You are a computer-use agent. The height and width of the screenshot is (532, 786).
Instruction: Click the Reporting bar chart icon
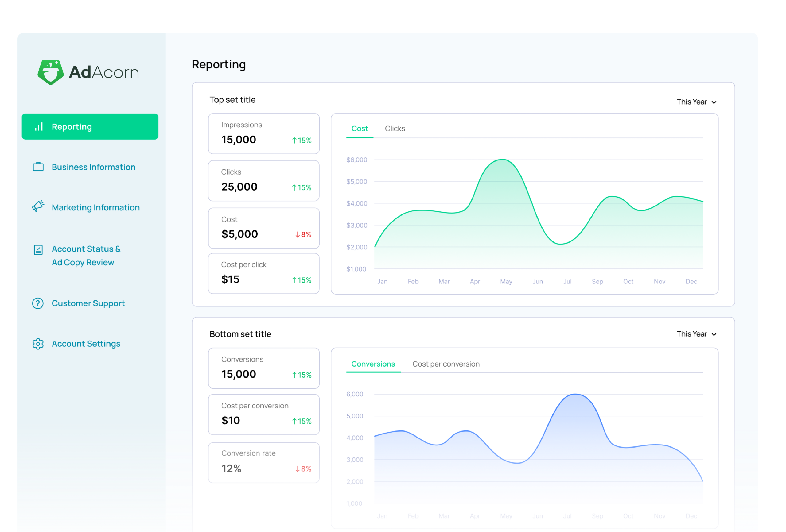tap(39, 127)
